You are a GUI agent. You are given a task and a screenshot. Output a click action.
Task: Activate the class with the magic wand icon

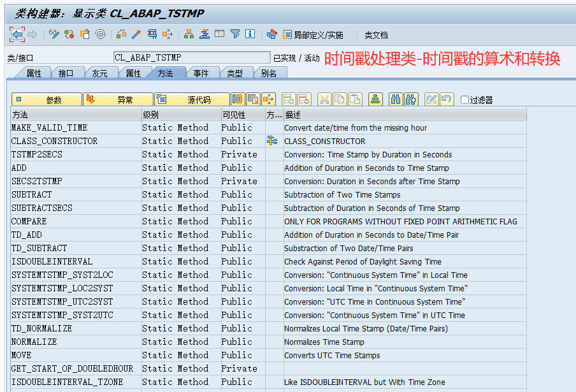tap(136, 35)
